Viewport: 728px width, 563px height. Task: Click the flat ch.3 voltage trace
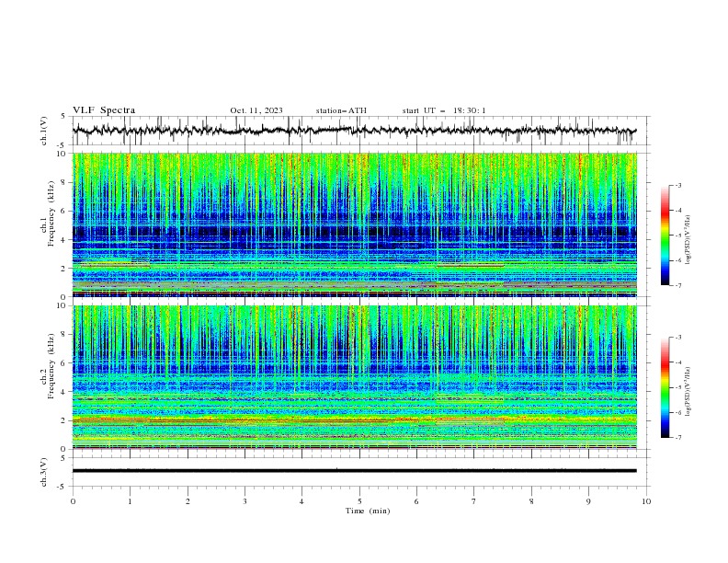354,471
